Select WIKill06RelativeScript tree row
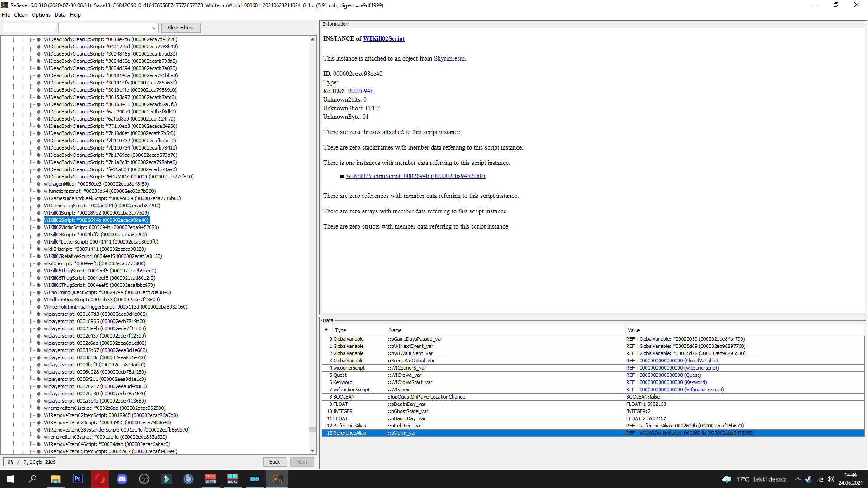Screen dimensions: 868x488 103,256
